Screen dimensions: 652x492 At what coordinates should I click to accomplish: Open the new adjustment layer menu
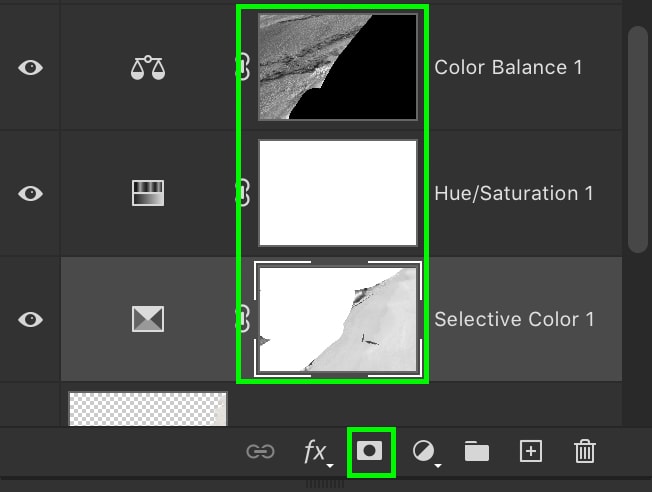click(426, 452)
